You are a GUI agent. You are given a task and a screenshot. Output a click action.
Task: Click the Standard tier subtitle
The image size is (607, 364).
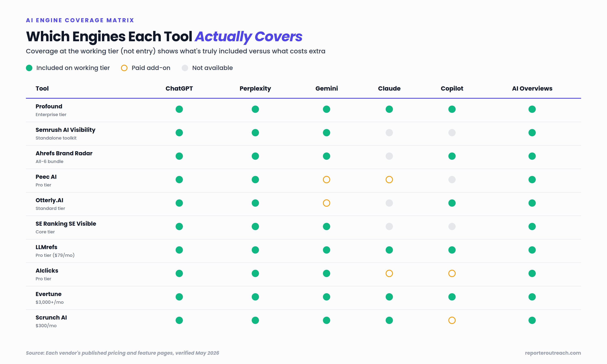click(x=50, y=208)
